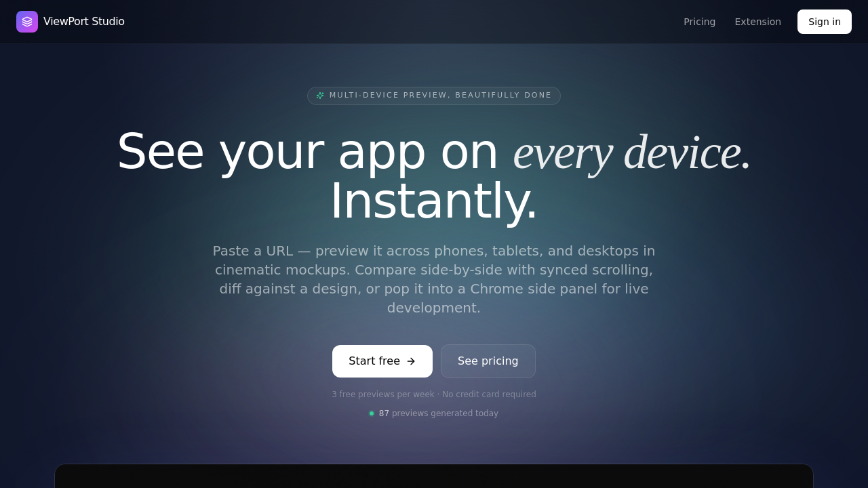Click the ViewPort Studio brand name text
This screenshot has width=868, height=488.
click(84, 22)
